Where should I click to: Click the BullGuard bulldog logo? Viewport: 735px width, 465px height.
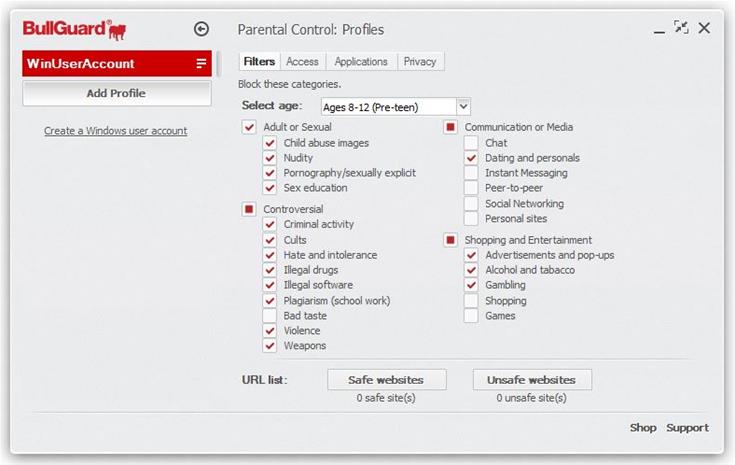coord(116,29)
